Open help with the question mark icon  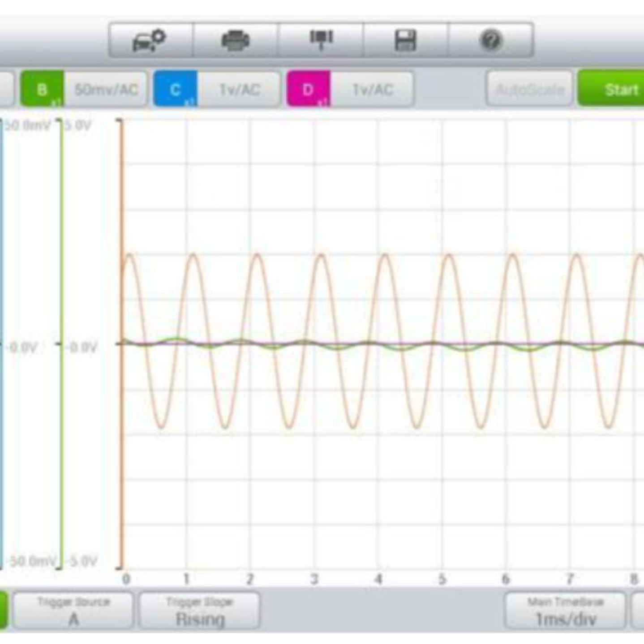(491, 40)
